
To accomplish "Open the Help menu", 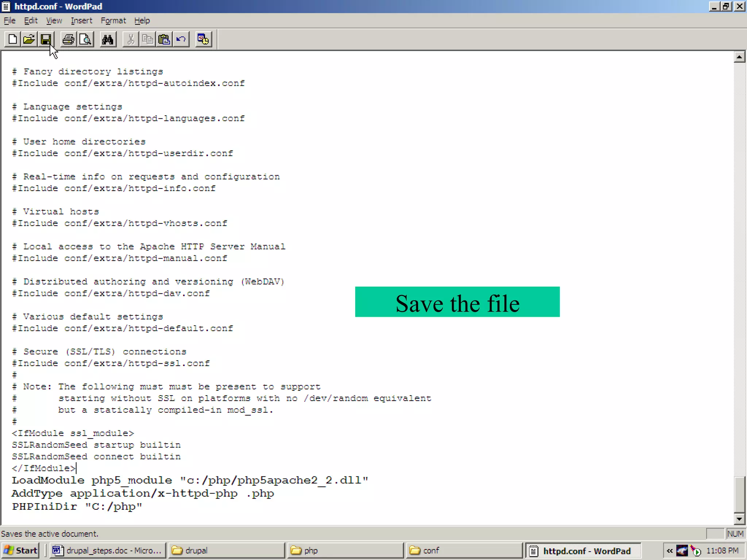I will pos(142,21).
